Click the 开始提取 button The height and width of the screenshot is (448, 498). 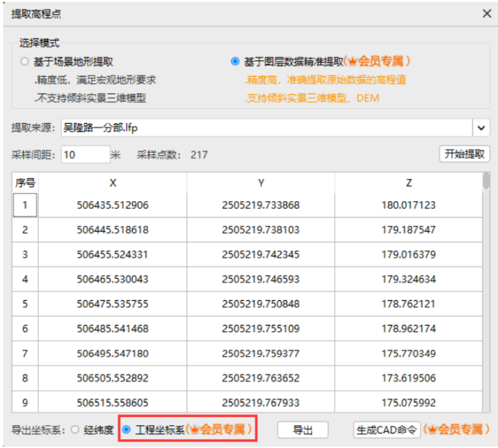464,154
